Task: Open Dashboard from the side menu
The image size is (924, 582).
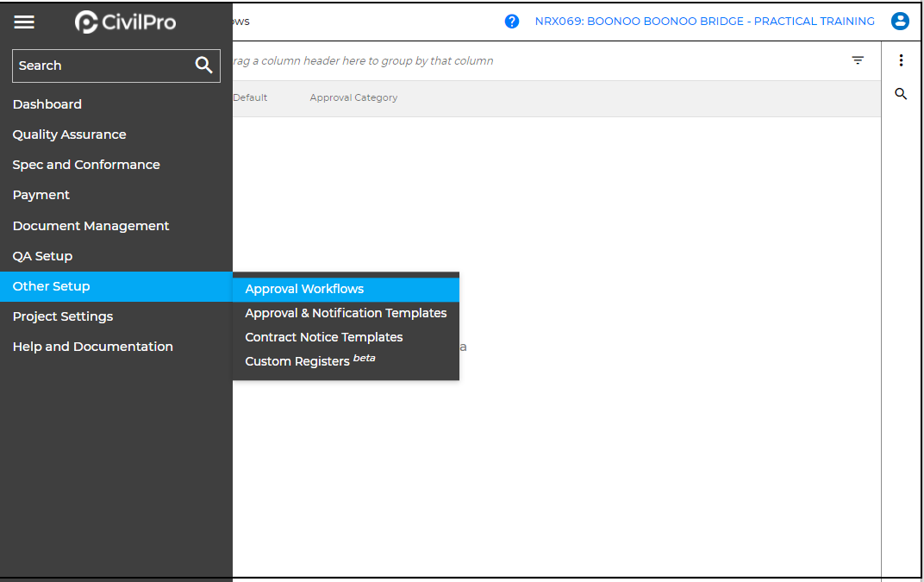Action: tap(47, 104)
